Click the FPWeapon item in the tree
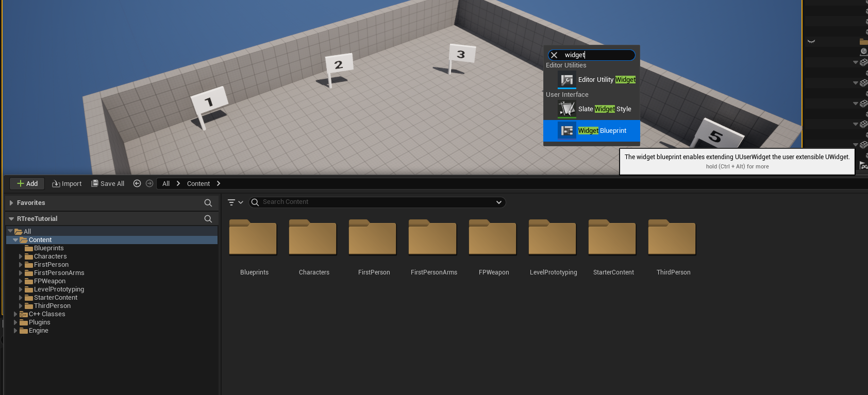Screen dimensions: 868x395 pos(49,281)
